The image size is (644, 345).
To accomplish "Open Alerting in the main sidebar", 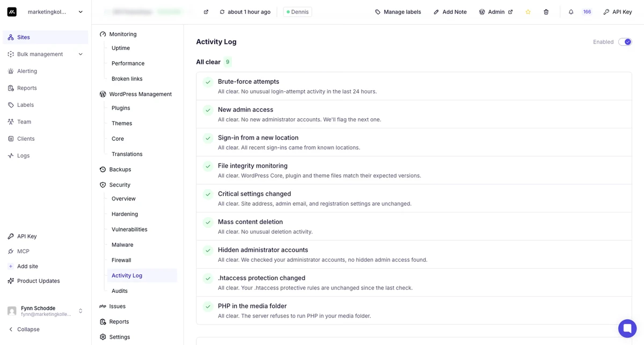I will 46,71.
